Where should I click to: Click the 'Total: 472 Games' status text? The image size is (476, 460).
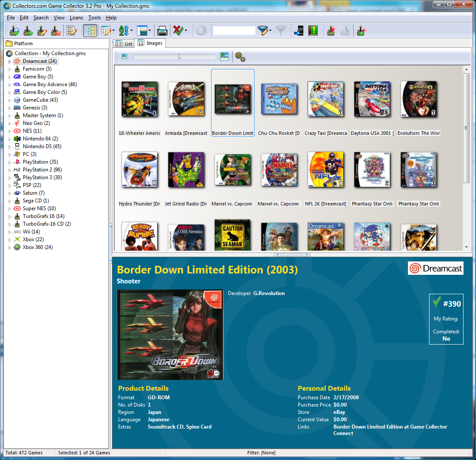[x=24, y=453]
